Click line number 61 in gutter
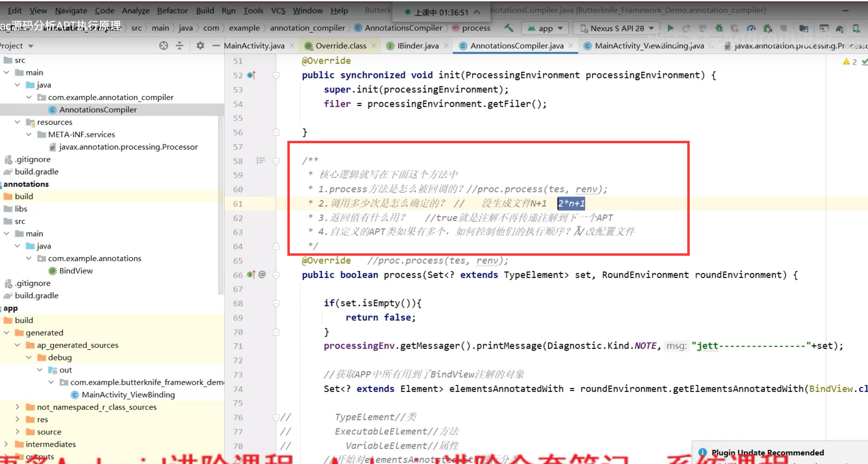The image size is (868, 464). coord(238,204)
